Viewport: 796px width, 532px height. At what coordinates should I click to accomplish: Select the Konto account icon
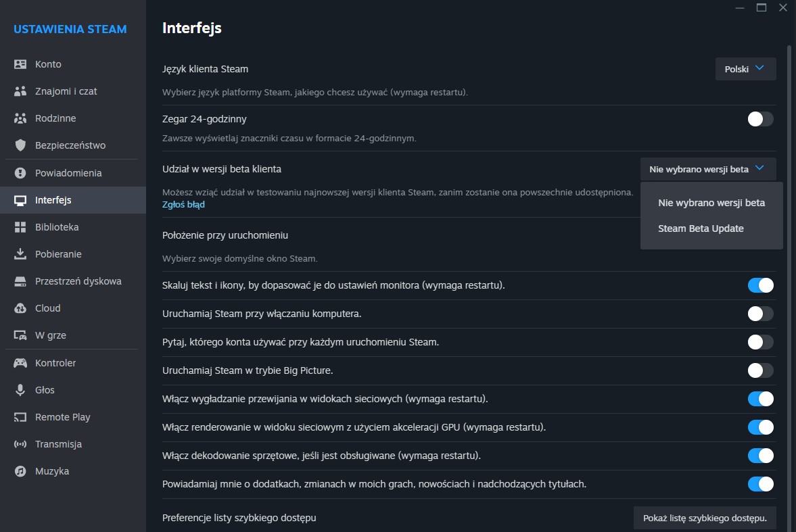21,64
